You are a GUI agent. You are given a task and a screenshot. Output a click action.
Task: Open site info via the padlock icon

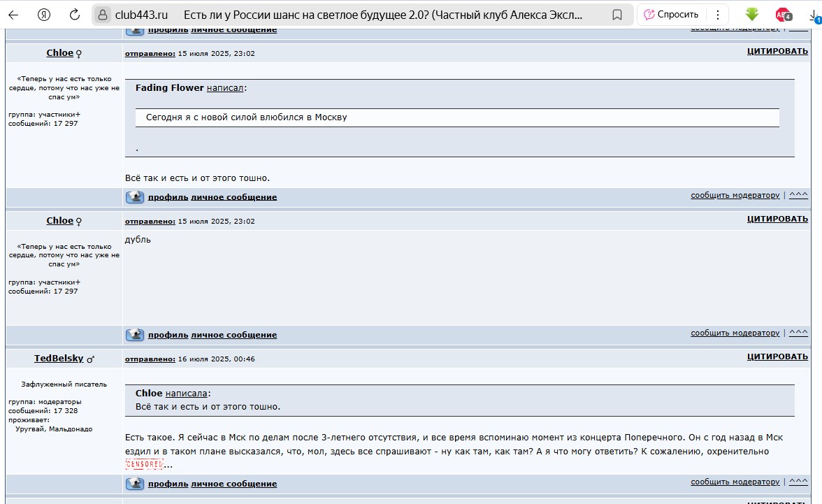(x=103, y=15)
